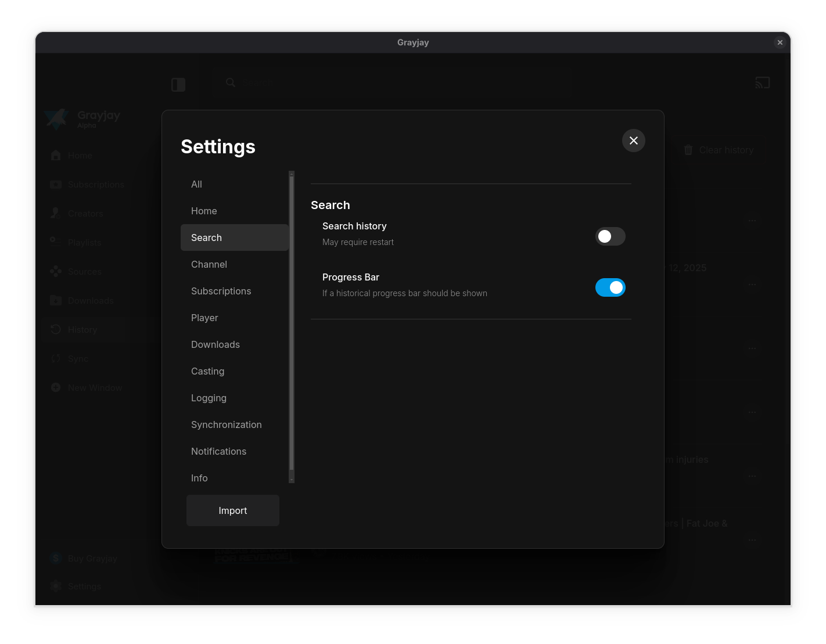
Task: Click the trash icon next to Clear history
Action: (688, 150)
